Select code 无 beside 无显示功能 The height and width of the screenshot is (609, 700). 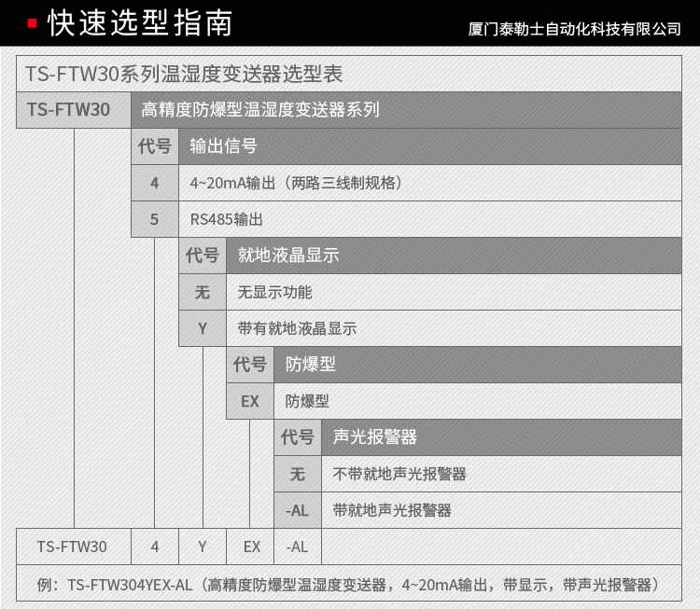tap(203, 292)
